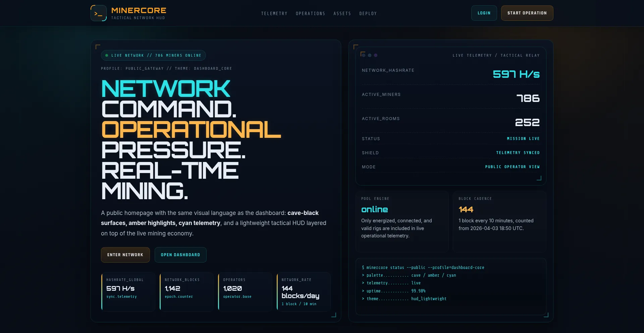This screenshot has width=644, height=333.
Task: Click the minercore status command line
Action: [423, 268]
